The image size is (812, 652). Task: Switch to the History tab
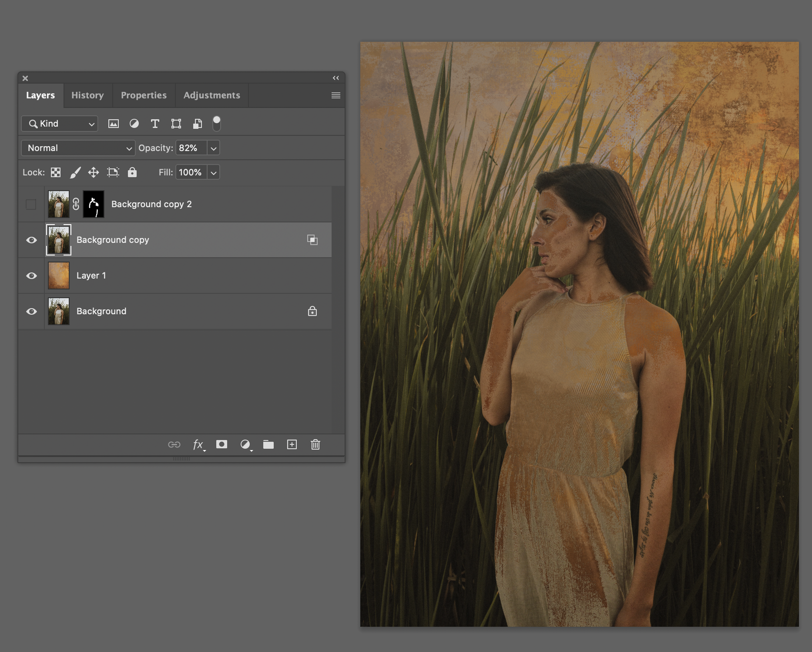coord(87,95)
